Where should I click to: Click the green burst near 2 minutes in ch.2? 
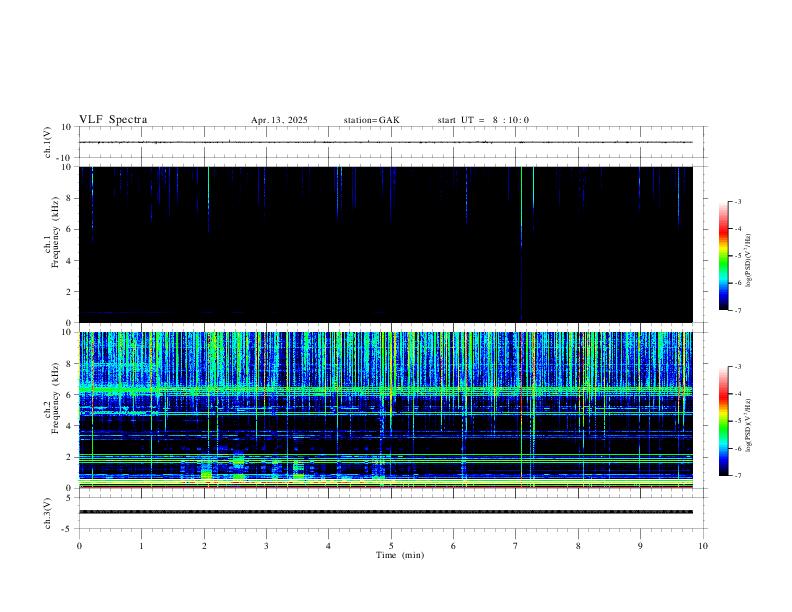tap(206, 471)
